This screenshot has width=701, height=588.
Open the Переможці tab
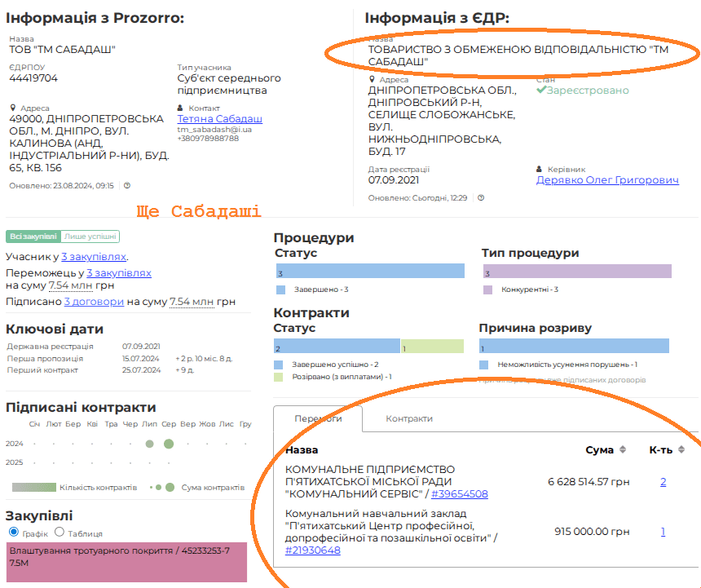[317, 418]
